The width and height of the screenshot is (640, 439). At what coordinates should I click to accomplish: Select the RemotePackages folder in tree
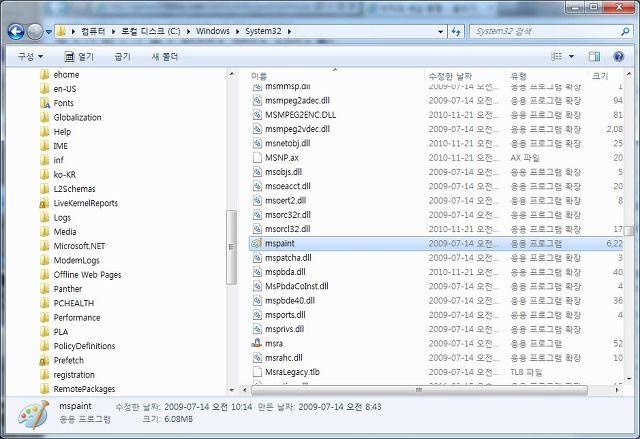click(x=84, y=389)
